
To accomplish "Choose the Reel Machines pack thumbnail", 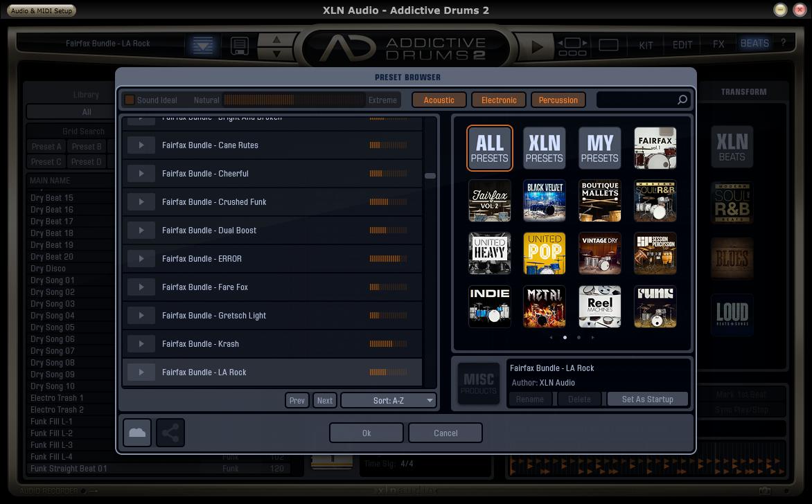I will pos(600,306).
